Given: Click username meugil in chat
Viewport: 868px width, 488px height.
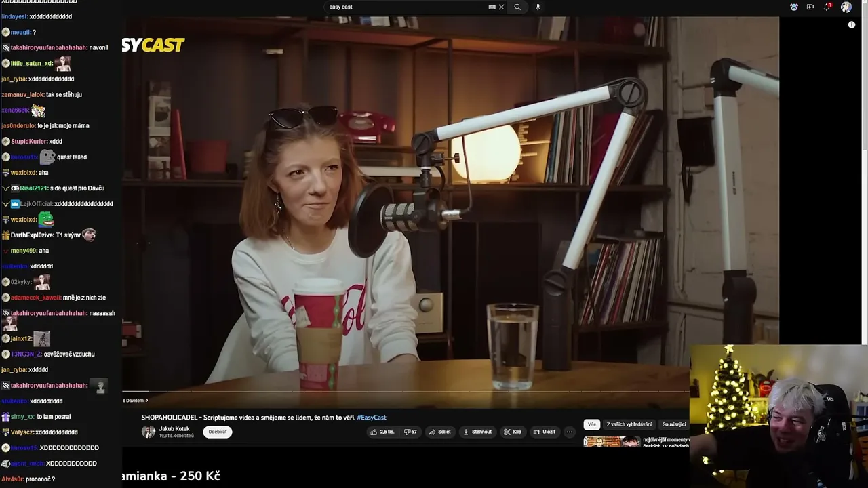Looking at the screenshot, I should [20, 33].
